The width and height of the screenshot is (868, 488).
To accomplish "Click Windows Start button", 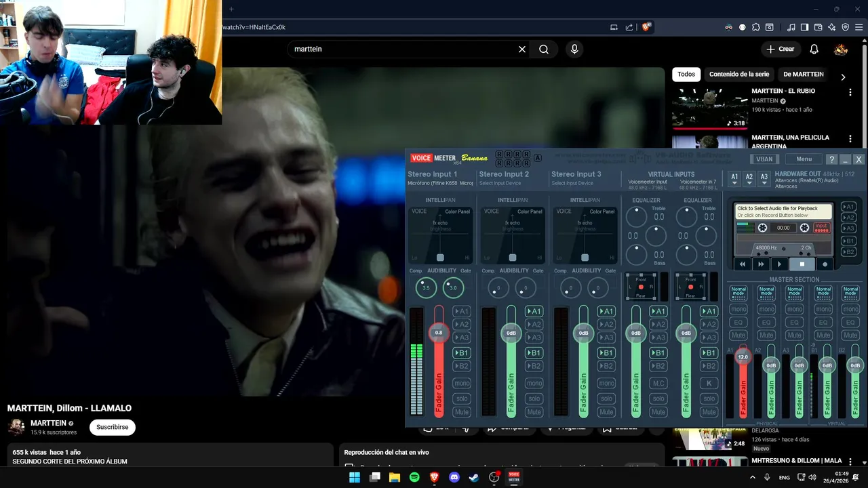I will 355,477.
